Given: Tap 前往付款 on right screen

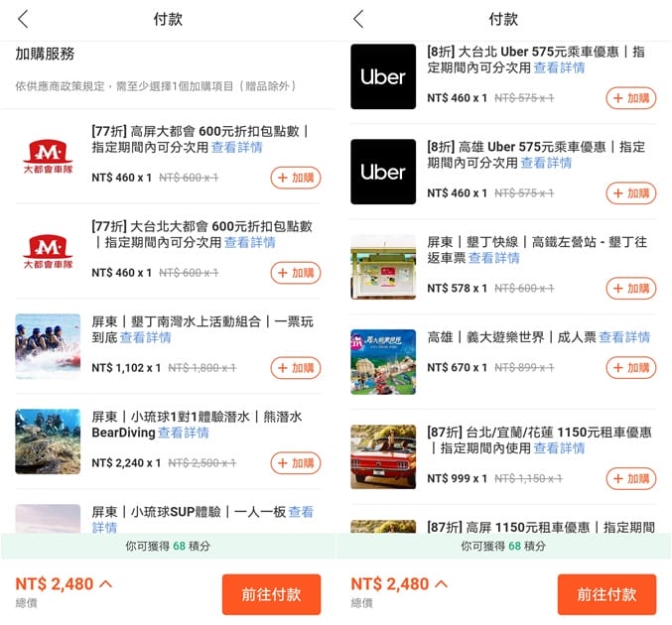Looking at the screenshot, I should 606,594.
